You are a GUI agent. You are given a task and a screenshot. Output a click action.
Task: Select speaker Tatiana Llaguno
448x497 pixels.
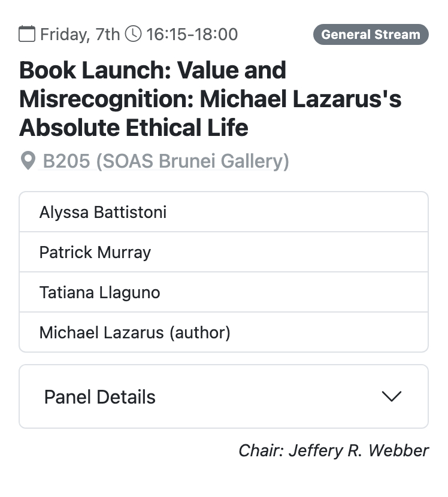tap(100, 292)
